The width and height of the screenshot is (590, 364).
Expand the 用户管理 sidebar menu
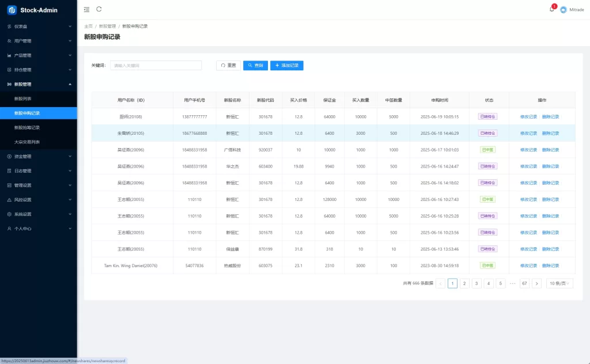pos(38,41)
